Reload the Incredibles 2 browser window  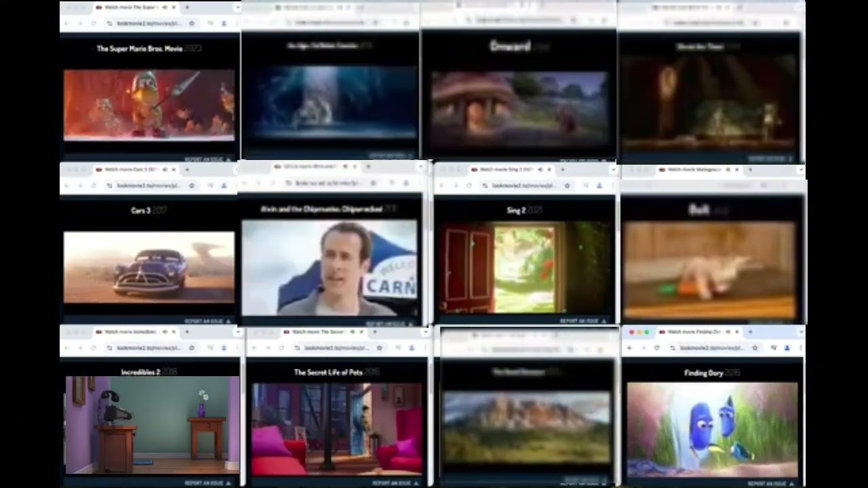tap(94, 348)
